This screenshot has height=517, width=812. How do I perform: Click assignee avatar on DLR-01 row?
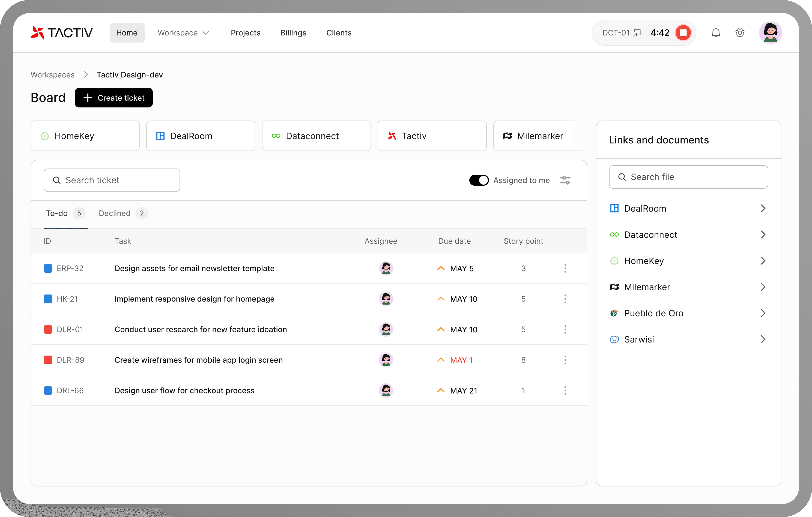coord(386,329)
